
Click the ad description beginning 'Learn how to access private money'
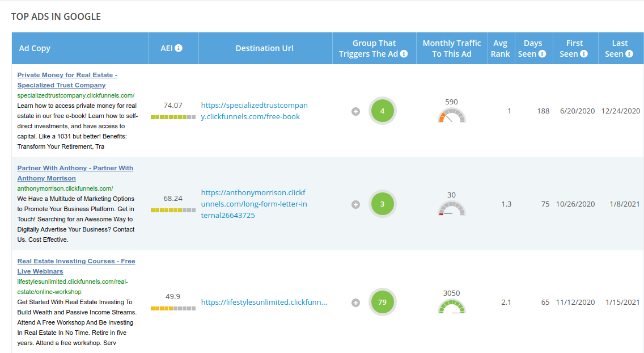coord(78,126)
